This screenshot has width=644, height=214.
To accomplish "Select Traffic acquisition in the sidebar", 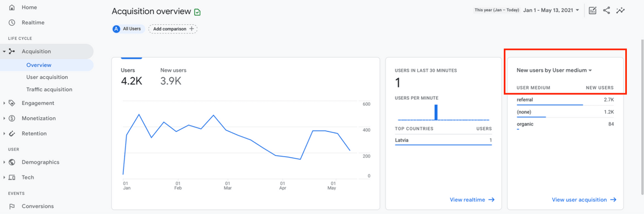I will (x=49, y=90).
